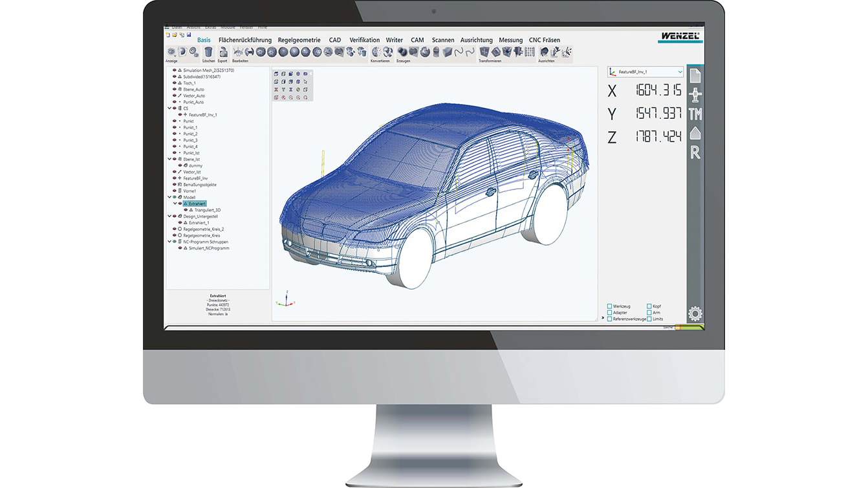This screenshot has width=868, height=488.
Task: Click the TM icon in right sidebar
Action: [695, 114]
